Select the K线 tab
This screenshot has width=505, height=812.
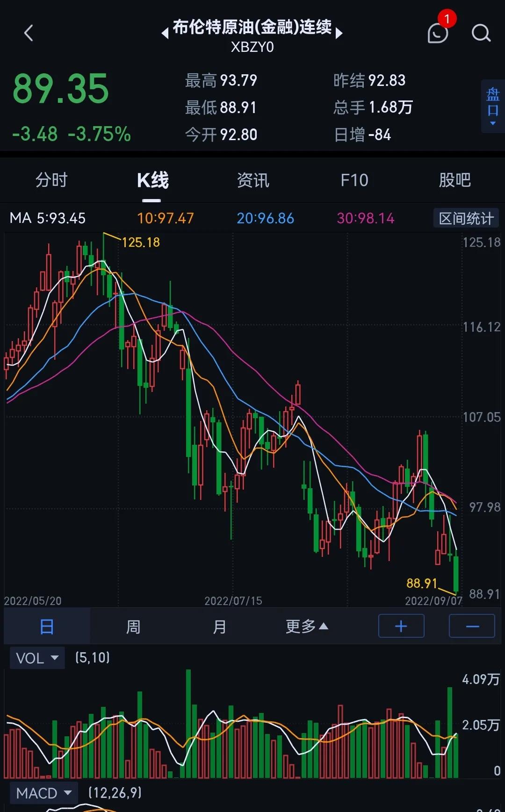coord(152,180)
